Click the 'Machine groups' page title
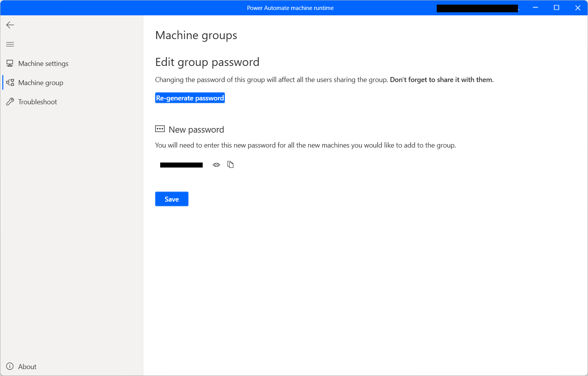The width and height of the screenshot is (588, 376). coord(196,35)
